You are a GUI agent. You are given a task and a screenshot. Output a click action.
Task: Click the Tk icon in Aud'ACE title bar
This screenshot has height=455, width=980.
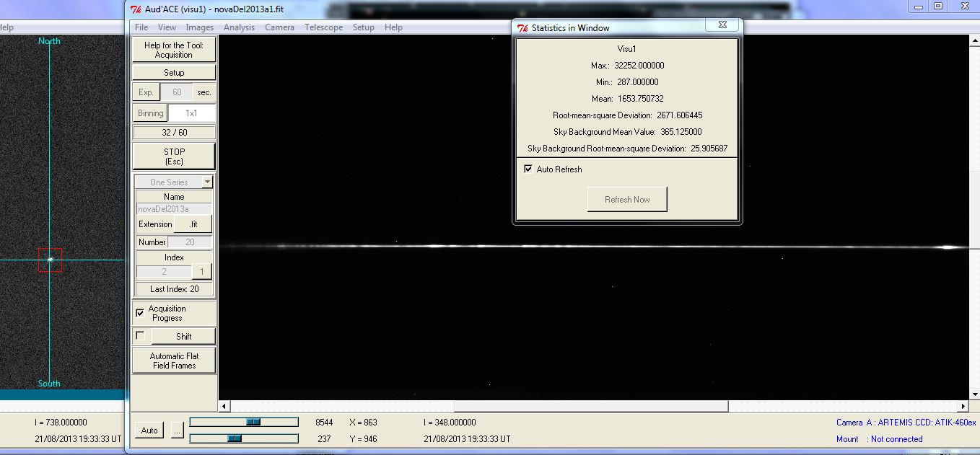tap(136, 9)
